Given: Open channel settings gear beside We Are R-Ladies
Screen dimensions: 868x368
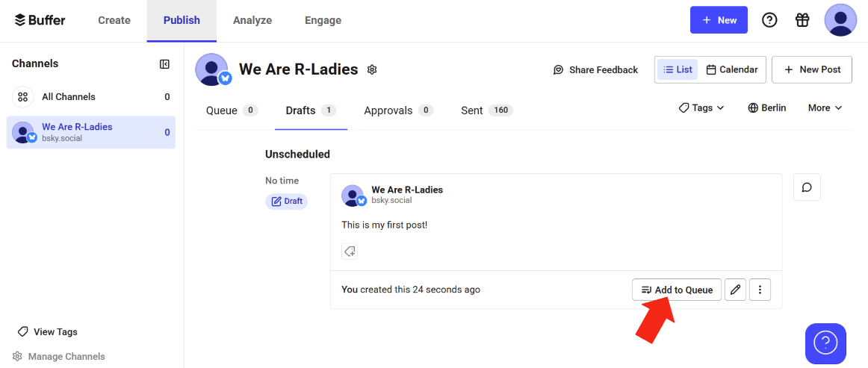Looking at the screenshot, I should point(372,69).
